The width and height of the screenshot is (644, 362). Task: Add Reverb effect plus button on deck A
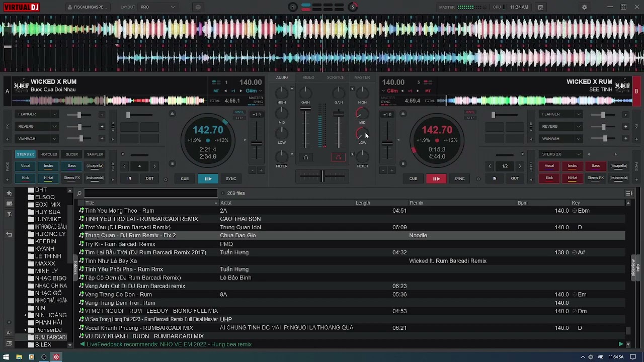[x=102, y=126]
